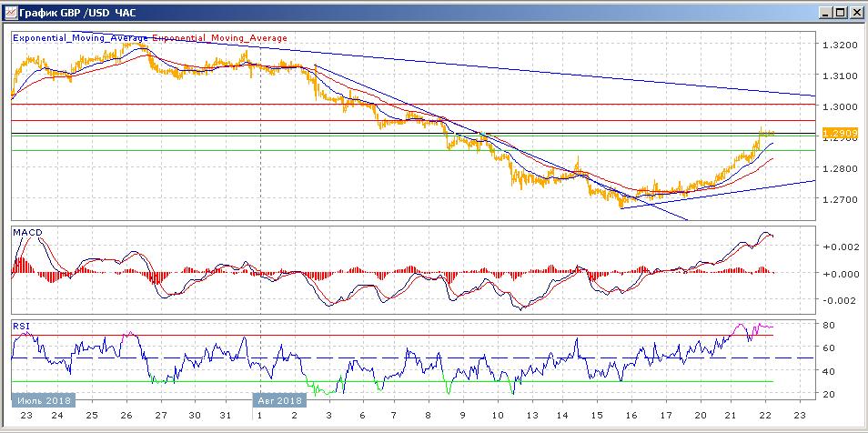
Task: Close the GBP/USD chart window
Action: click(855, 13)
